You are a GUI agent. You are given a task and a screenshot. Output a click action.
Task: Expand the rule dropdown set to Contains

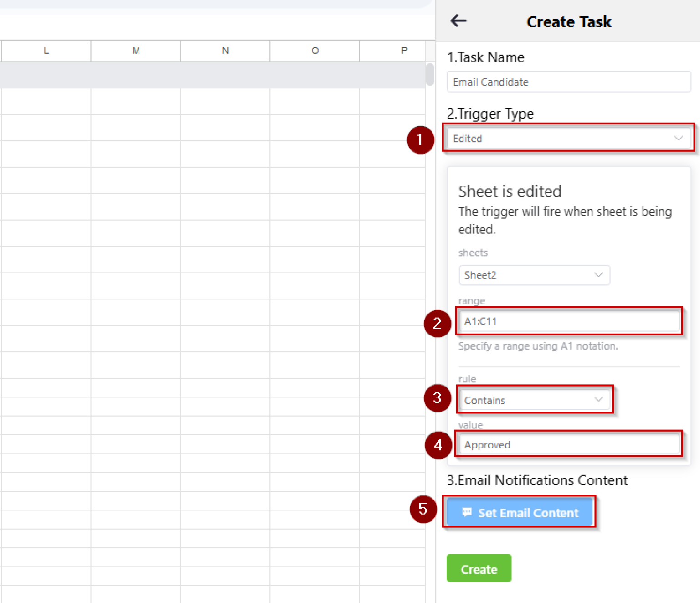(534, 399)
